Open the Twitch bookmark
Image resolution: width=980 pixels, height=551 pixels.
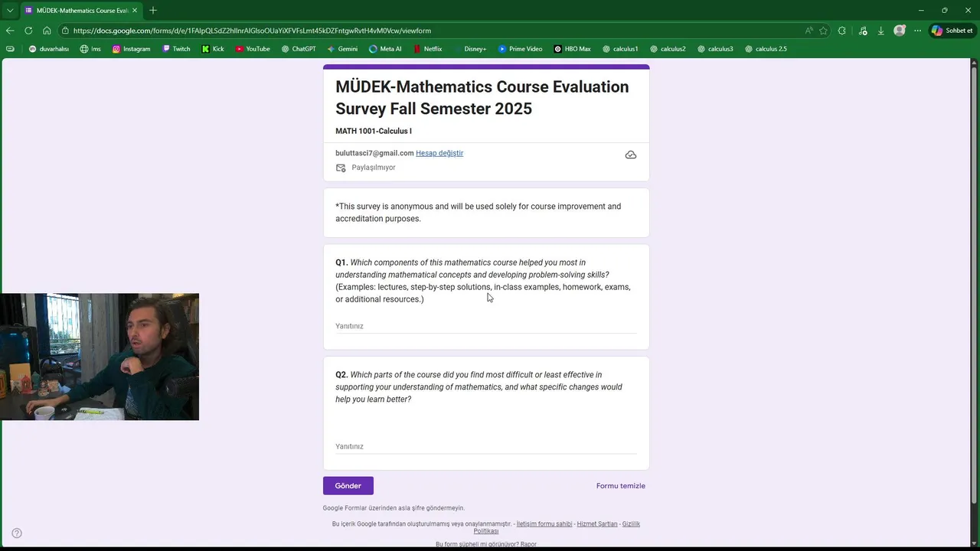(176, 49)
